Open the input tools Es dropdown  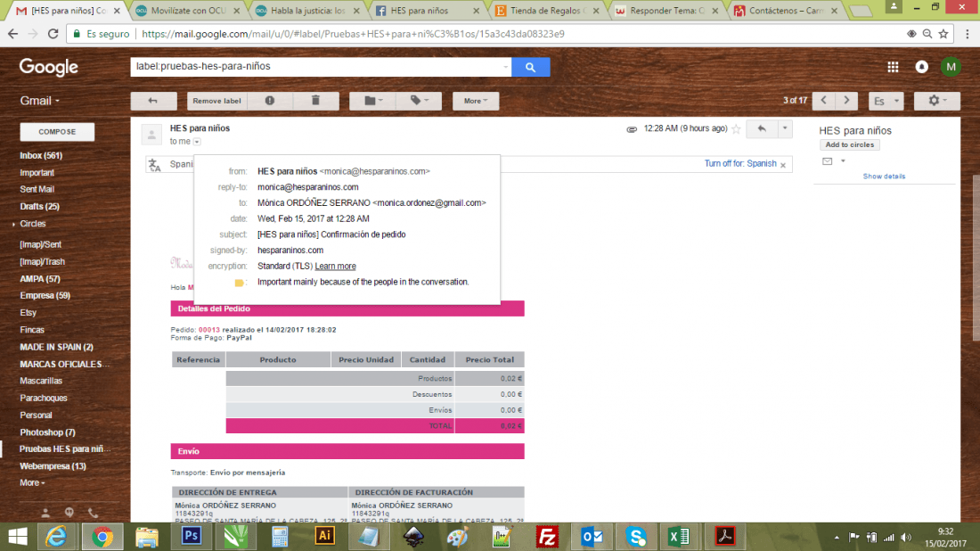click(x=886, y=101)
